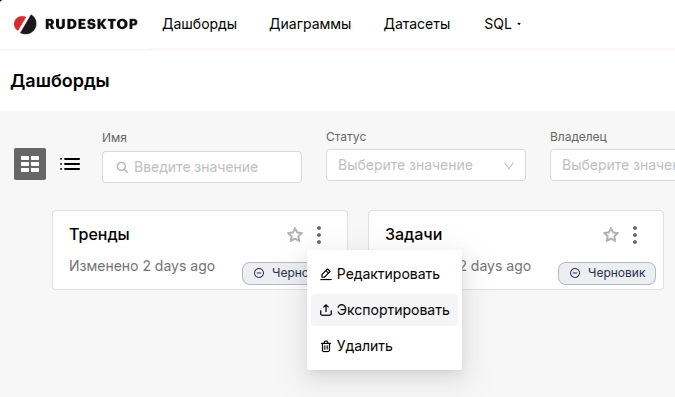Choose Редактировать in context menu
The height and width of the screenshot is (397, 675).
[384, 274]
